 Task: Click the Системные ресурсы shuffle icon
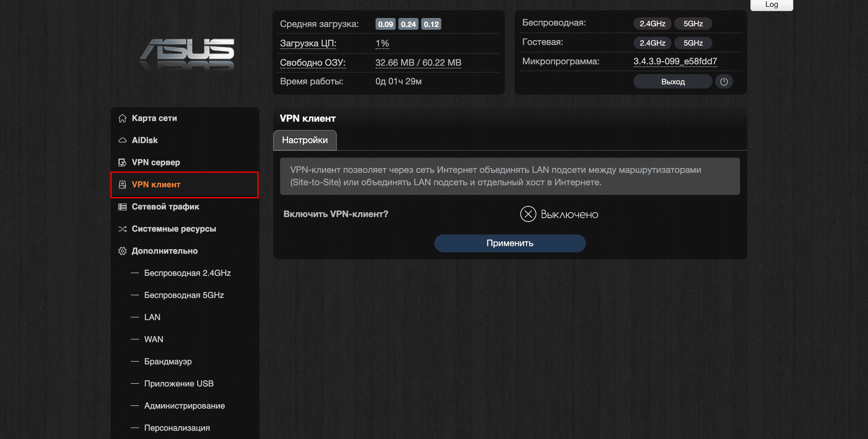(122, 229)
